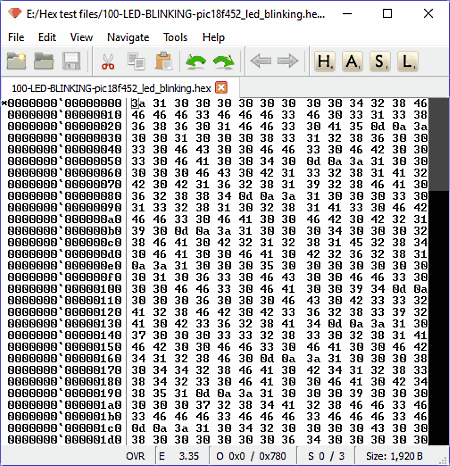Click the Navigate forward arrow icon
Image resolution: width=450 pixels, height=466 pixels.
click(288, 61)
